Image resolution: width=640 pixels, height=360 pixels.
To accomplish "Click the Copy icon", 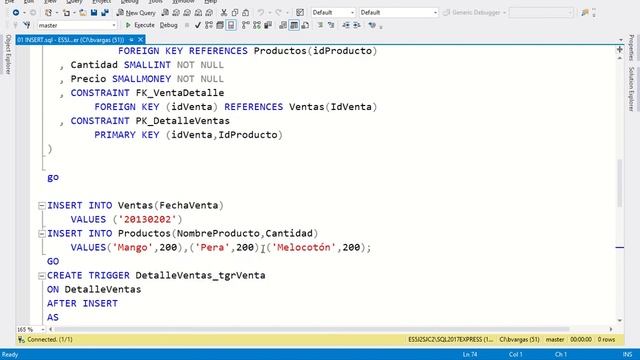I will pos(235,13).
